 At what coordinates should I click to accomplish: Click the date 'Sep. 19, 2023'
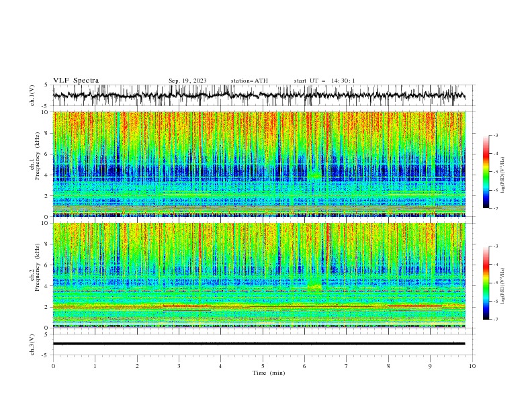pyautogui.click(x=187, y=81)
